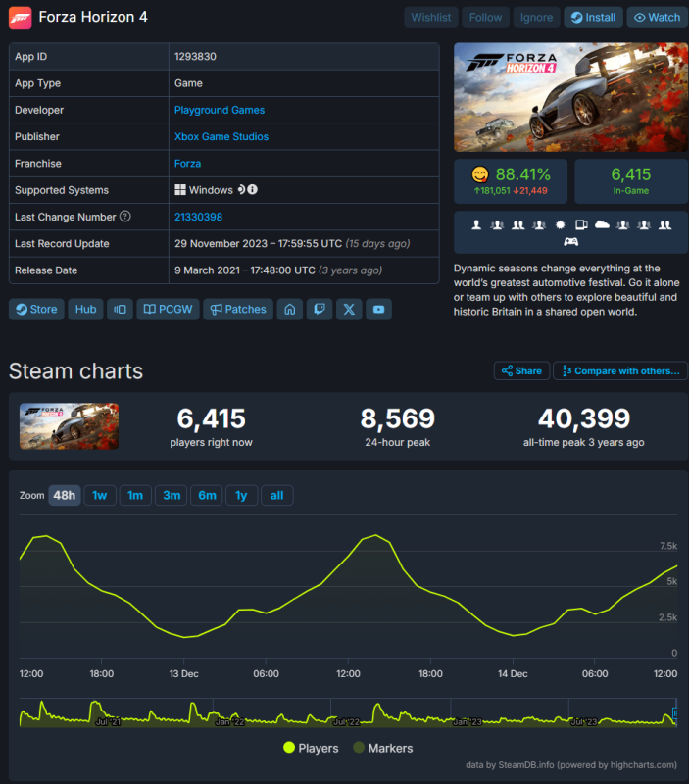Open change number 21330398 link

click(199, 217)
